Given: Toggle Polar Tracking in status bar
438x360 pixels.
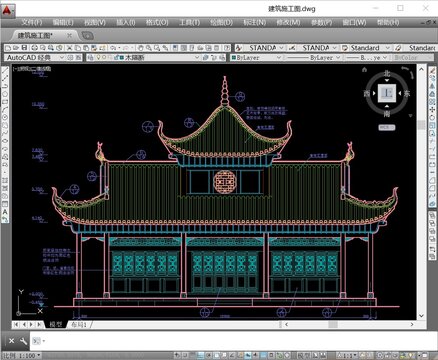Looking at the screenshot, I should (208, 355).
